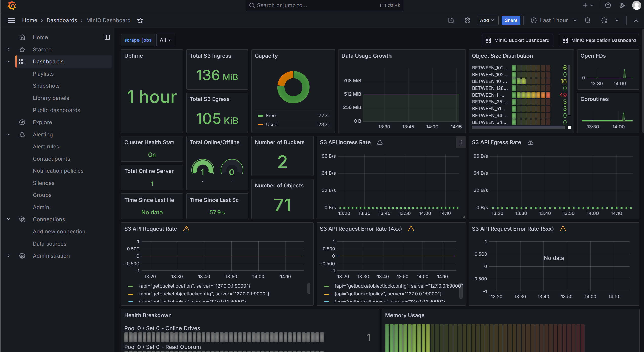Open the S3 API Ingress Rate panel menu

(x=461, y=142)
